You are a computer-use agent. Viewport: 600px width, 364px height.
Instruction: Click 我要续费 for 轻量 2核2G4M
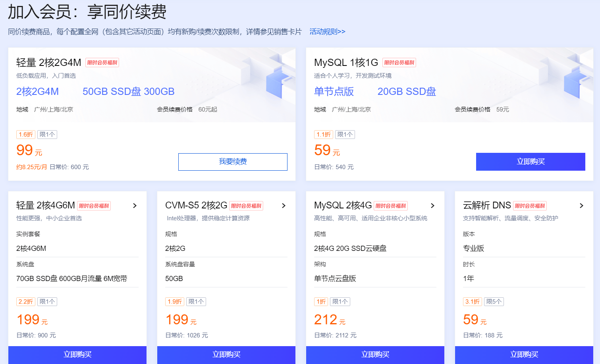pyautogui.click(x=233, y=162)
